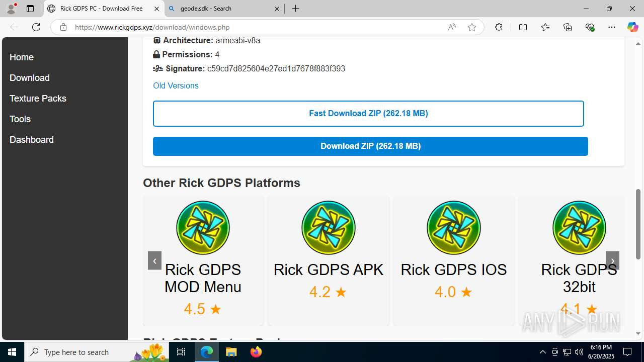644x362 pixels.
Task: Open Windows Start menu
Action: tap(12, 352)
